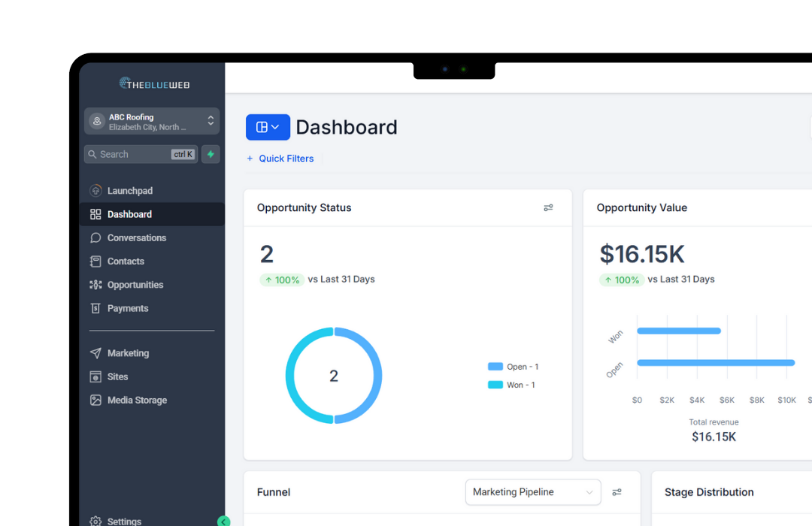This screenshot has height=526, width=812.
Task: Open the Marketing Pipeline dropdown
Action: point(533,492)
